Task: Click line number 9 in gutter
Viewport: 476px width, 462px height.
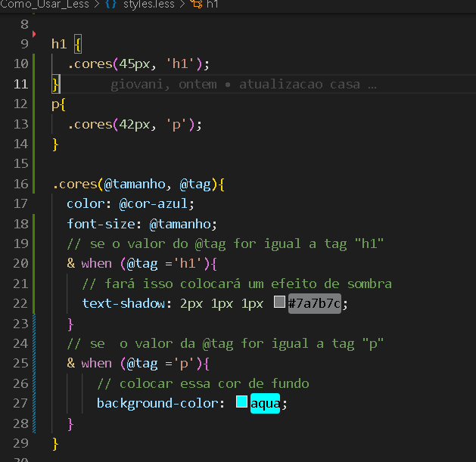Action: tap(24, 44)
